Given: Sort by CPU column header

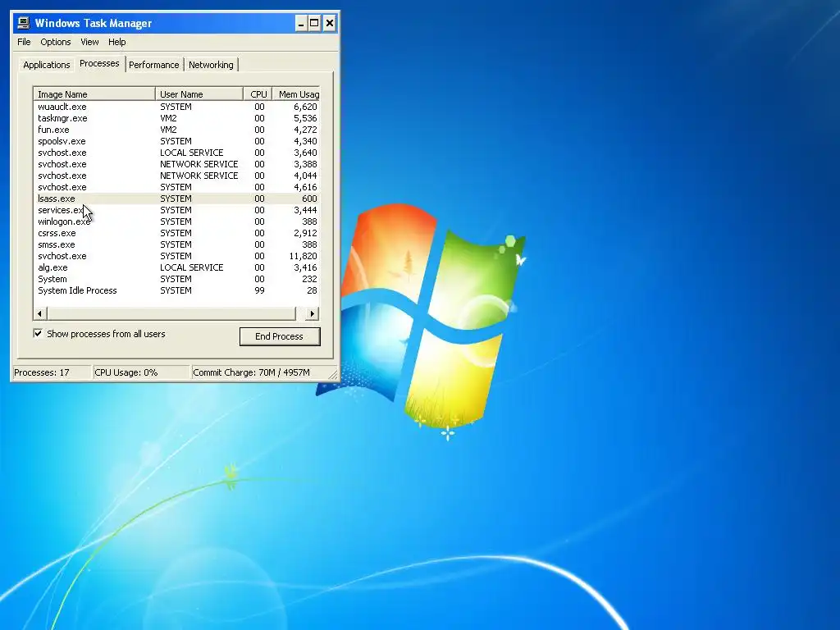Looking at the screenshot, I should click(258, 94).
